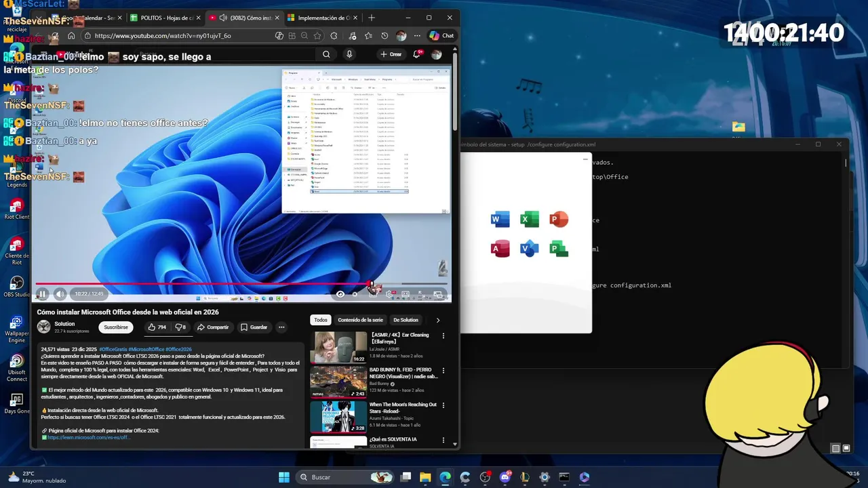This screenshot has height=488, width=868.
Task: Open the ASMR Ear Cleaning video thumbnail
Action: tap(338, 347)
